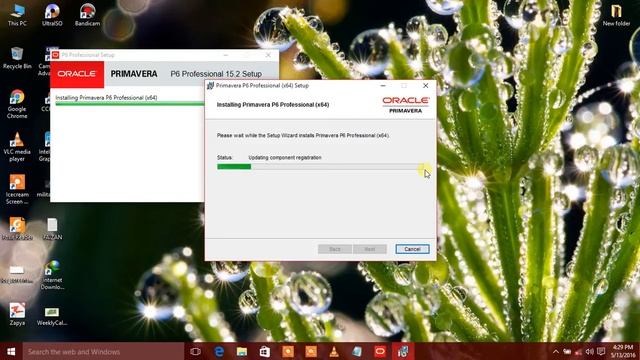This screenshot has height=360, width=640.
Task: Launch Microsoft Edge from taskbar
Action: pyautogui.click(x=219, y=351)
